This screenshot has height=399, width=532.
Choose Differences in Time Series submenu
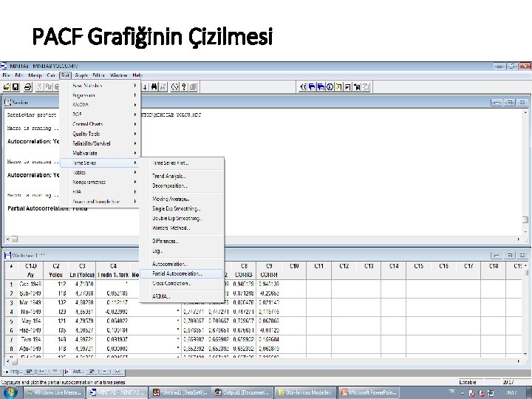182,241
